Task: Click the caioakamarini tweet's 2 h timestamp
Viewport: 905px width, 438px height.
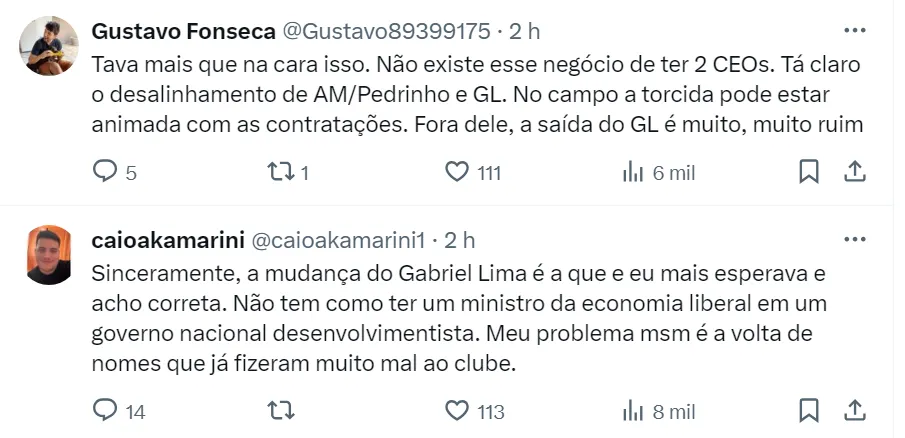Action: (x=460, y=240)
